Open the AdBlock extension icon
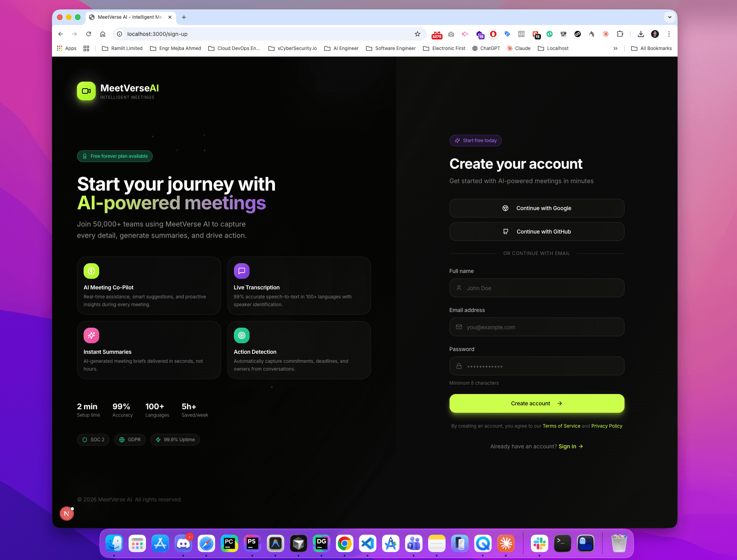 [493, 34]
